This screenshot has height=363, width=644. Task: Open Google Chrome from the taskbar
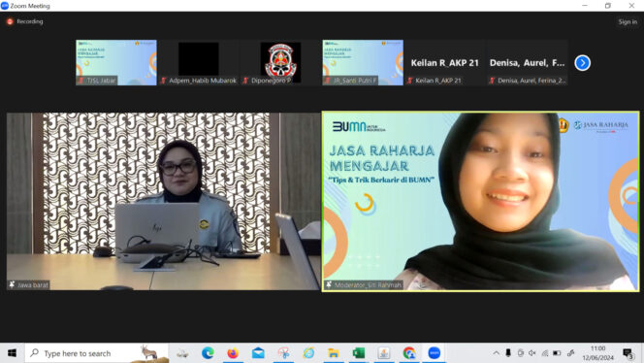click(x=409, y=353)
